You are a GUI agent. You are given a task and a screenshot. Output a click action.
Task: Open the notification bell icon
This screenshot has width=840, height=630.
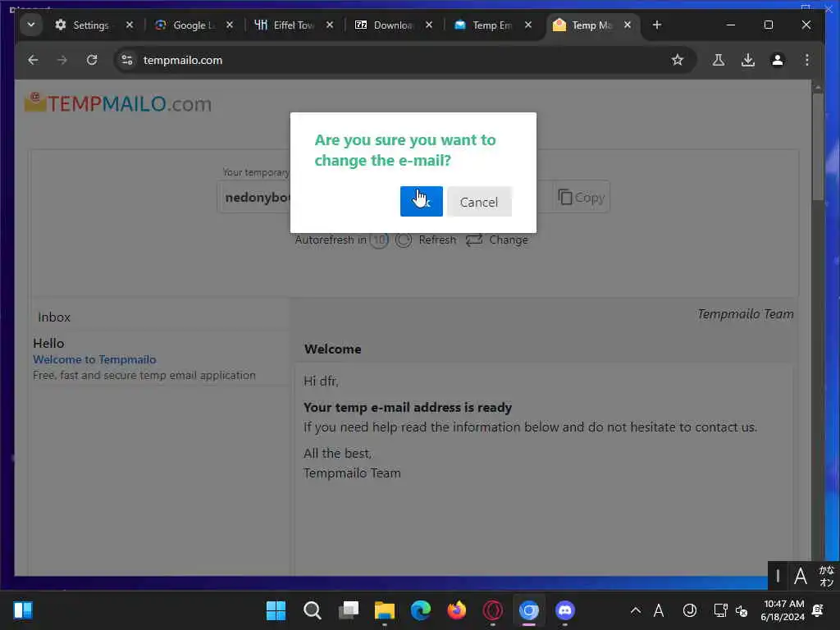[818, 610]
